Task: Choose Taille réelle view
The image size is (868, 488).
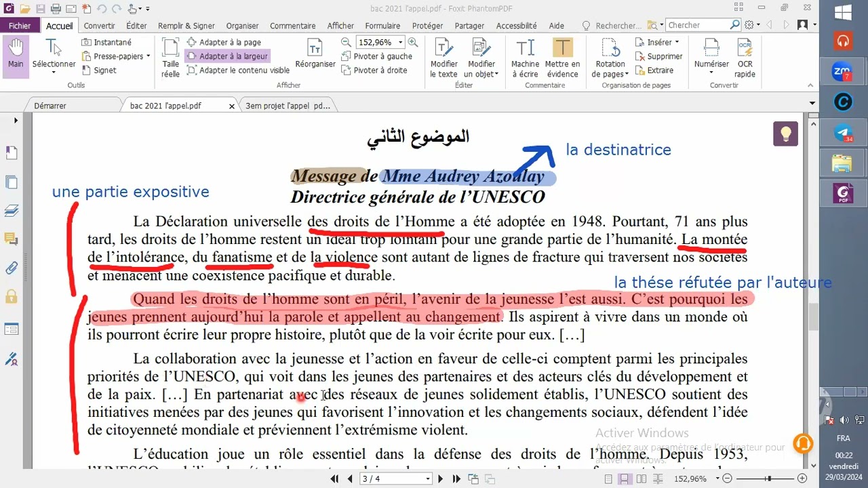Action: click(170, 57)
